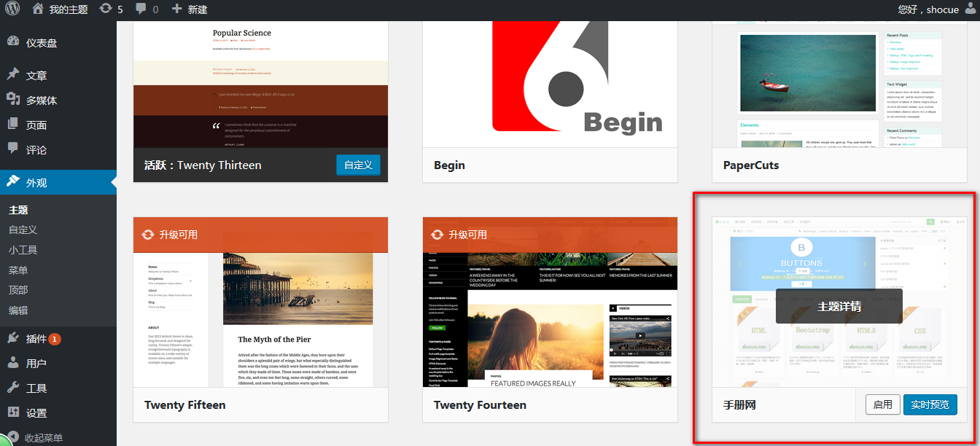Click 自定义 button on Twenty Thirteen

click(358, 165)
